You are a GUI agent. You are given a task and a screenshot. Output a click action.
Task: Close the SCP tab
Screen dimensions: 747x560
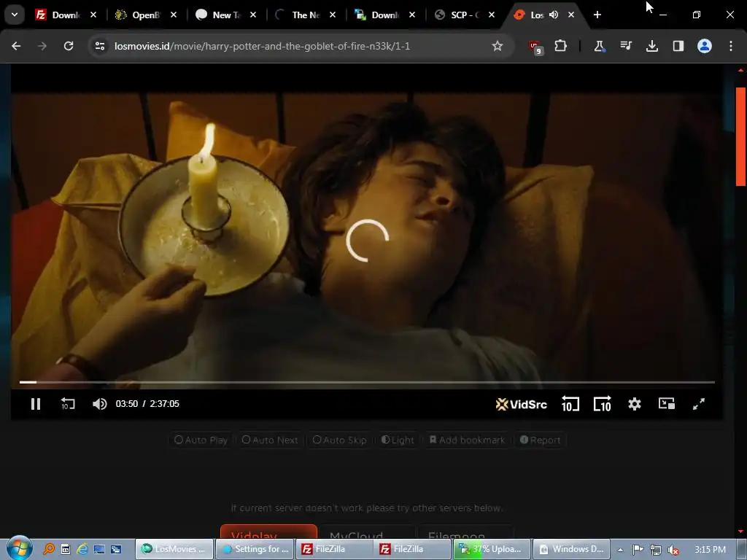(x=492, y=15)
